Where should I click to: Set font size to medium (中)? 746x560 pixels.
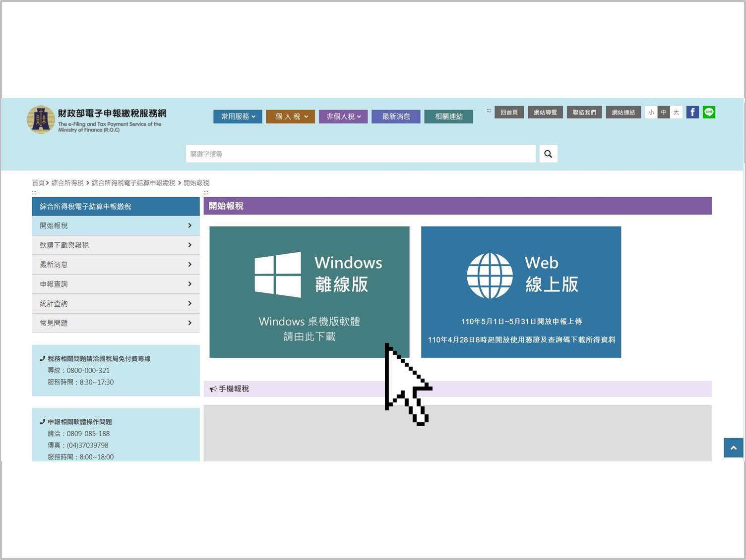pyautogui.click(x=664, y=112)
